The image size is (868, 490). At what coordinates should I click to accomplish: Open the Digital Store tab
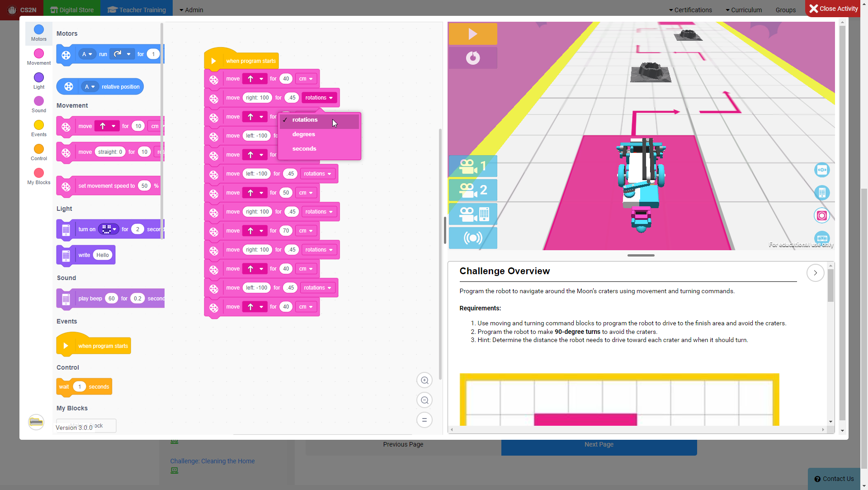pos(72,10)
